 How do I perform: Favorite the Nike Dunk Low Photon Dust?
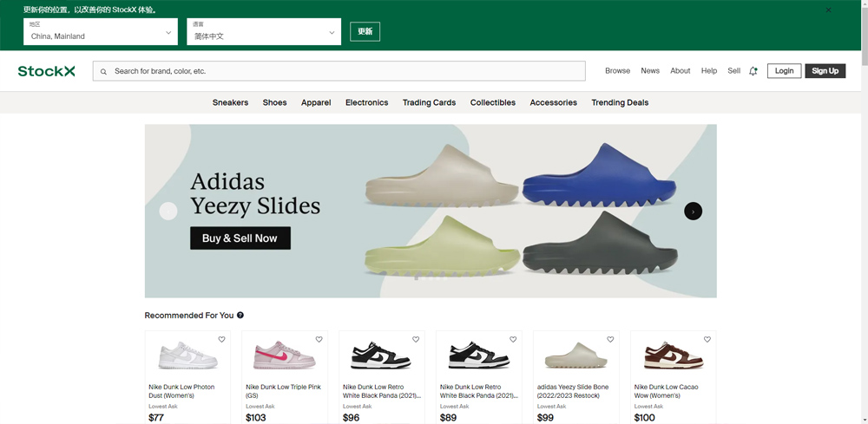coord(221,340)
